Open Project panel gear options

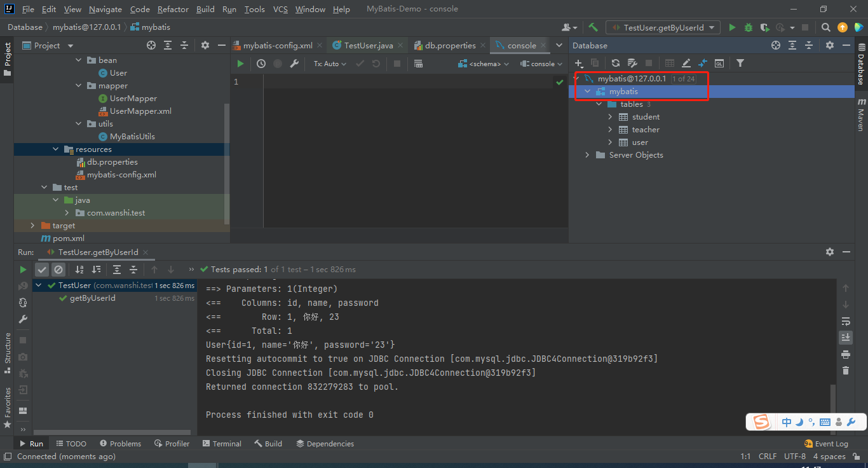coord(205,45)
